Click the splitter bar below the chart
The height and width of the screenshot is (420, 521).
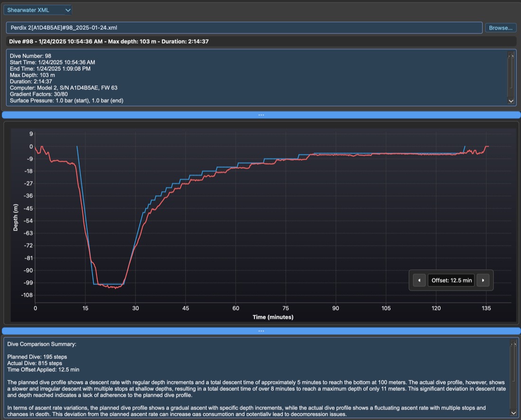tap(261, 331)
